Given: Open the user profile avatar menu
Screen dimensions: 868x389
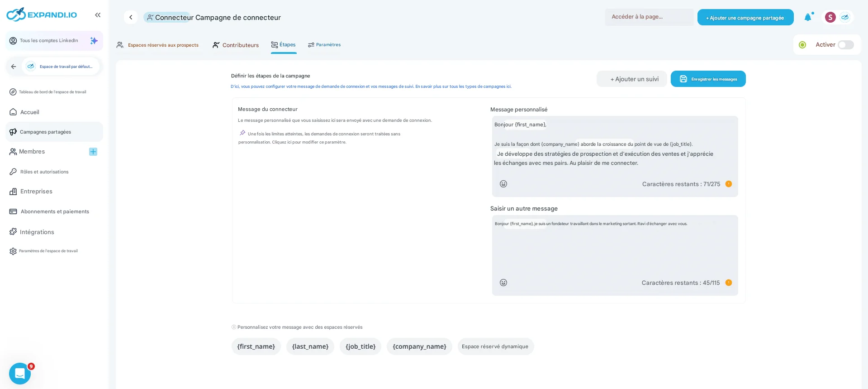Looking at the screenshot, I should (x=830, y=17).
